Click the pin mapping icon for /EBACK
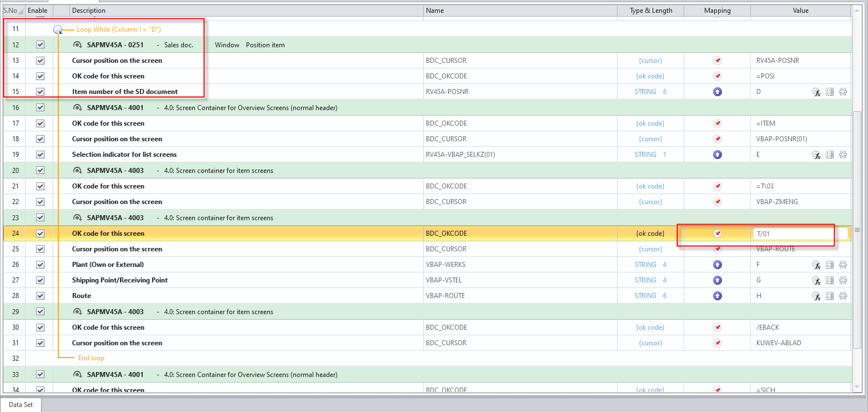Image resolution: width=868 pixels, height=412 pixels. click(x=718, y=327)
